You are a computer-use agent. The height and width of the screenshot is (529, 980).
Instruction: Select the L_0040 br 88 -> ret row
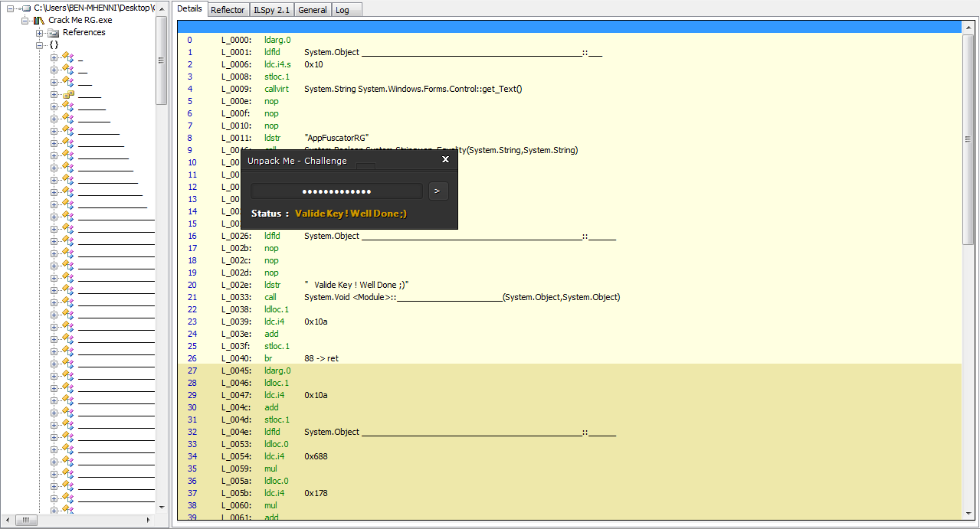[x=569, y=358]
